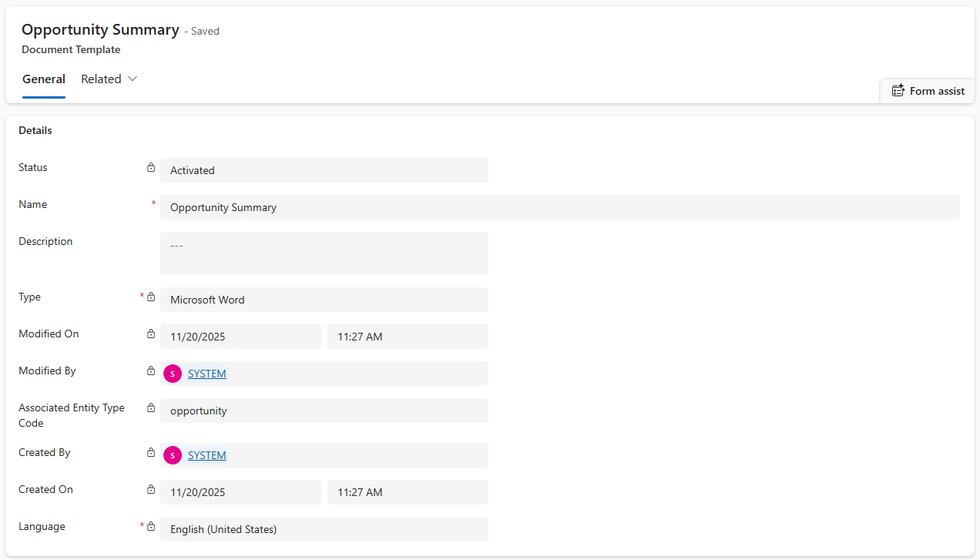Screen dimensions: 980x560
Task: Click the Name field label
Action: [33, 204]
